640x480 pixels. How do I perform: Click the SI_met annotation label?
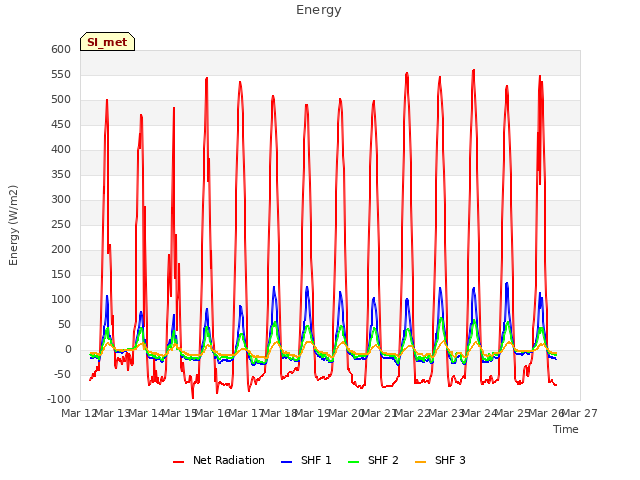tap(107, 42)
